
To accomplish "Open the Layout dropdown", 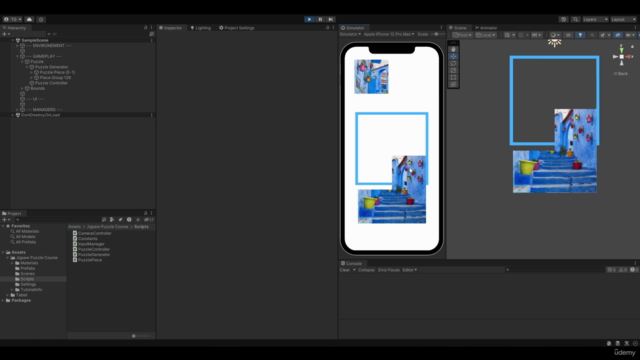I will 623,19.
